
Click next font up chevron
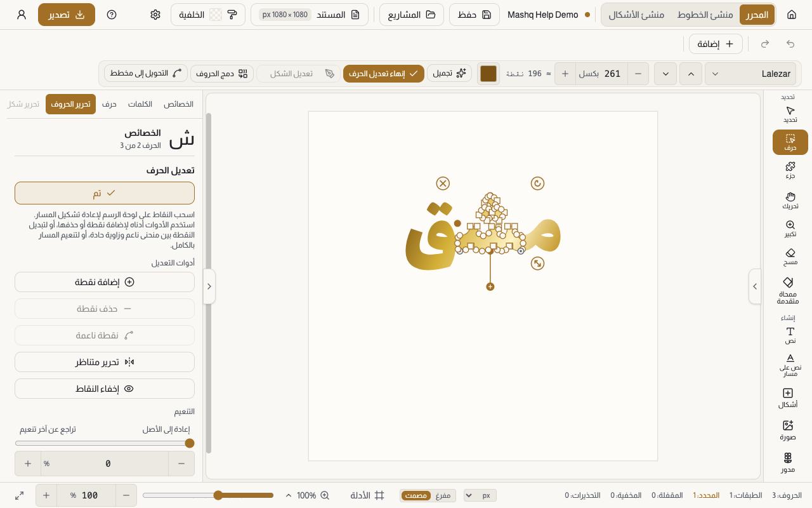(691, 74)
